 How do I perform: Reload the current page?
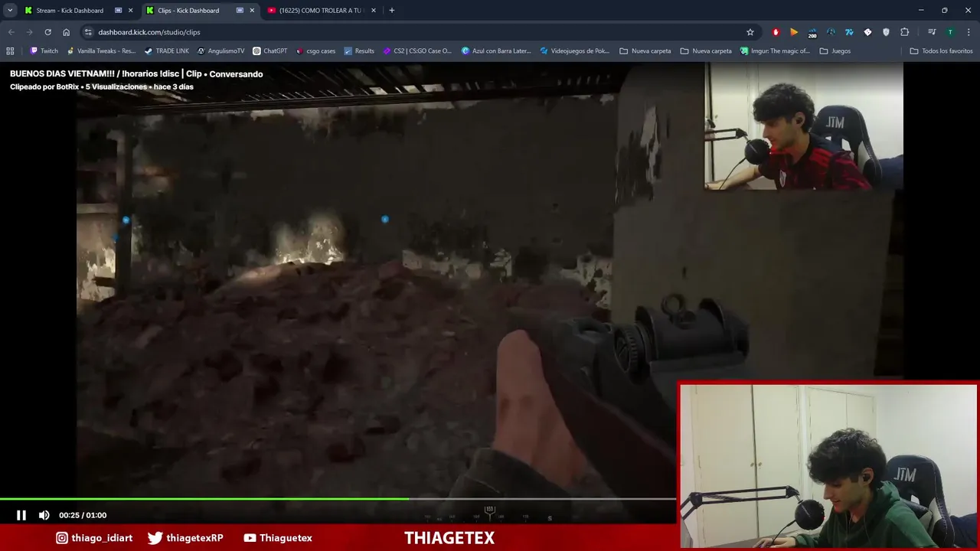47,32
